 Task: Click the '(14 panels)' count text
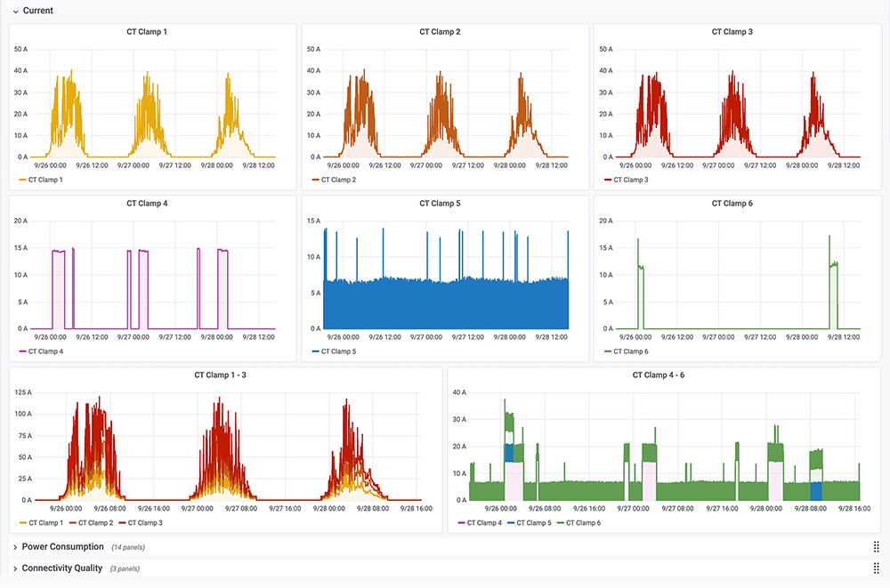click(x=128, y=547)
